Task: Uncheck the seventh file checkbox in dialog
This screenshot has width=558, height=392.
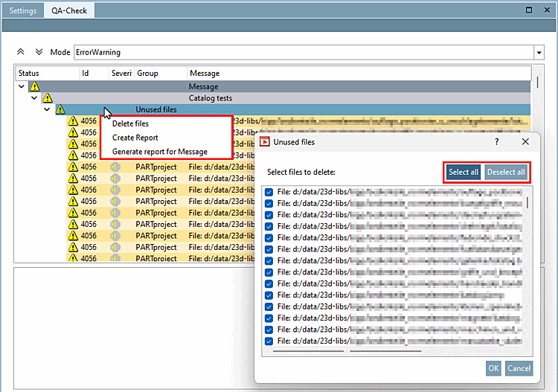Action: click(269, 261)
